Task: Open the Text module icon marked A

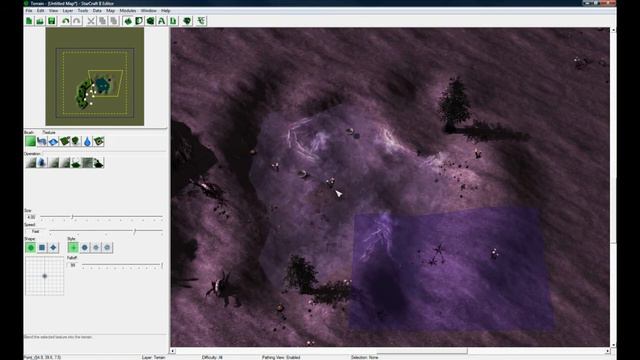Action: (162, 21)
